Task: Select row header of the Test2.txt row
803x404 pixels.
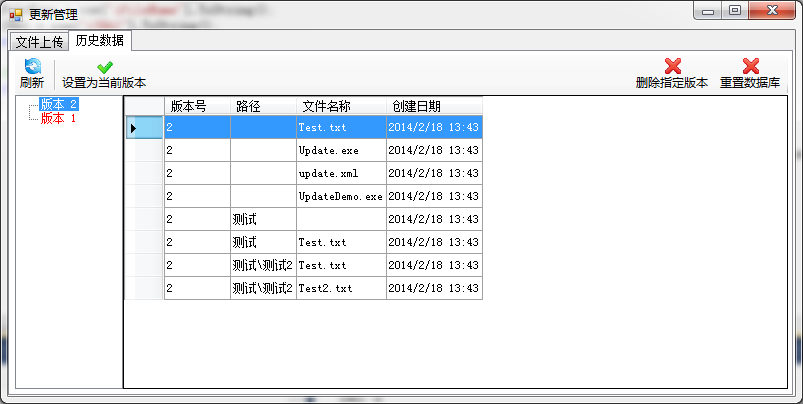Action: (x=144, y=288)
